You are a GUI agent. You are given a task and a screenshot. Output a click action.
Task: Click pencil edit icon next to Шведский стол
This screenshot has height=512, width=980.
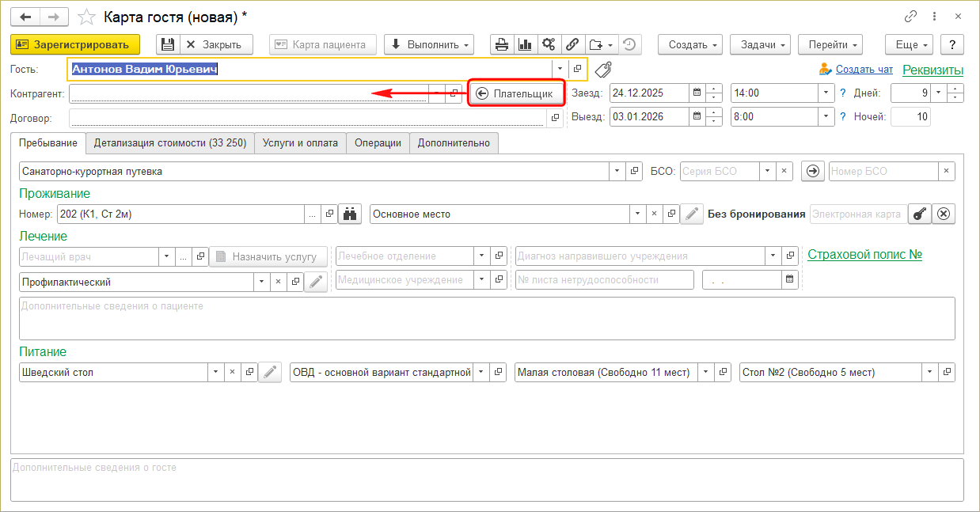(271, 372)
